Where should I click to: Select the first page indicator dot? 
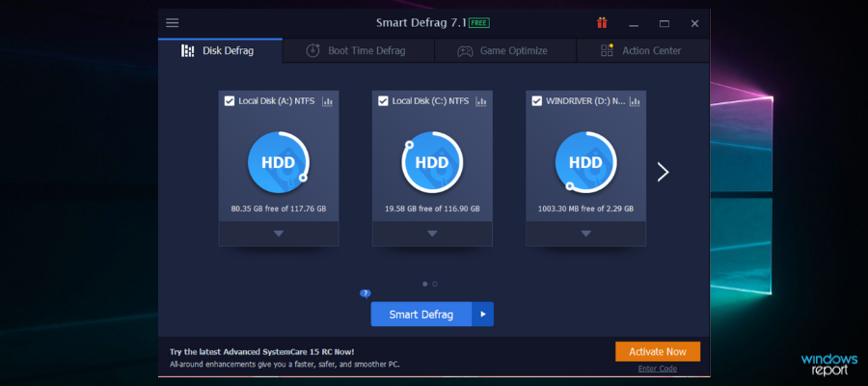pyautogui.click(x=425, y=284)
